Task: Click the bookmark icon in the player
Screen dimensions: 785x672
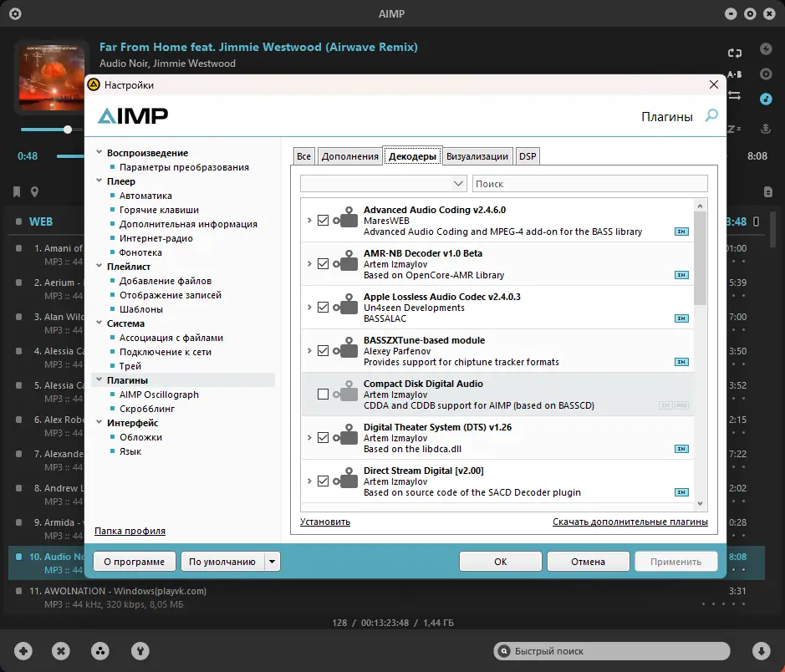Action: click(x=17, y=191)
